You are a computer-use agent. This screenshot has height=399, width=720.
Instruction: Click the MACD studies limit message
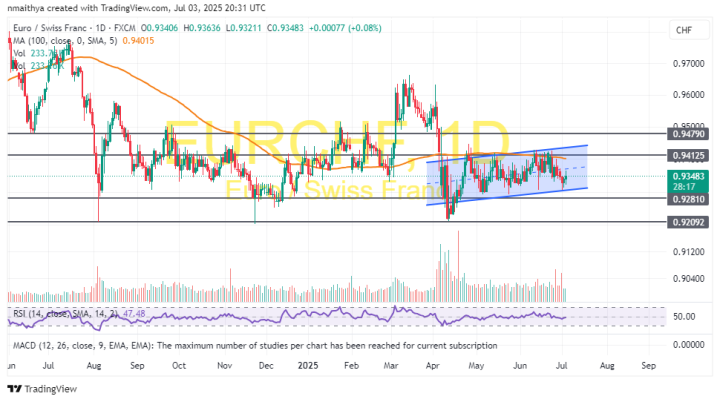coord(255,345)
